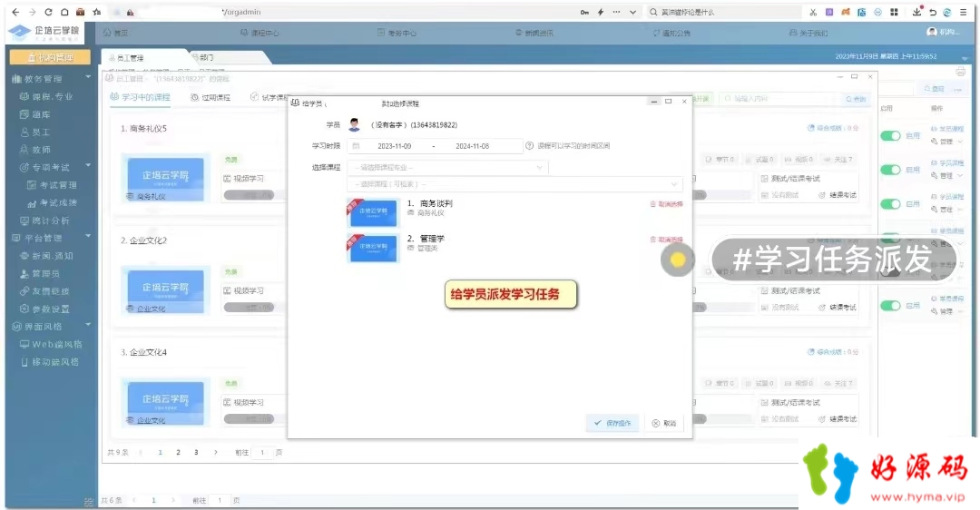980x510 pixels.
Task: Reload the page with the refresh icon
Action: click(x=48, y=12)
